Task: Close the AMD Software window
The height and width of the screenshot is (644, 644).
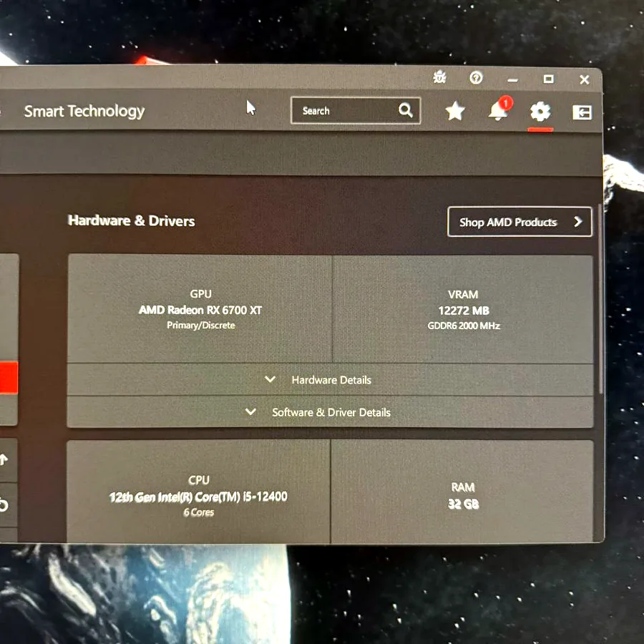Action: point(585,79)
